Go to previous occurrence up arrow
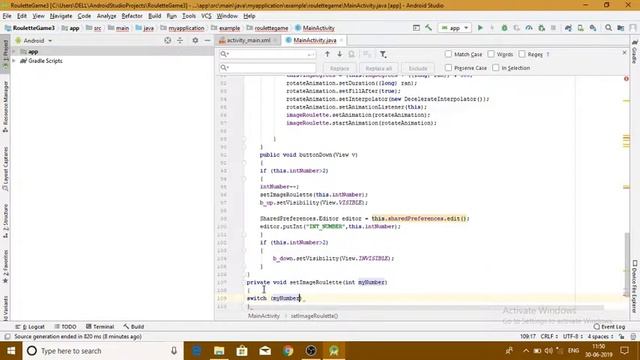The width and height of the screenshot is (640, 360). click(327, 54)
